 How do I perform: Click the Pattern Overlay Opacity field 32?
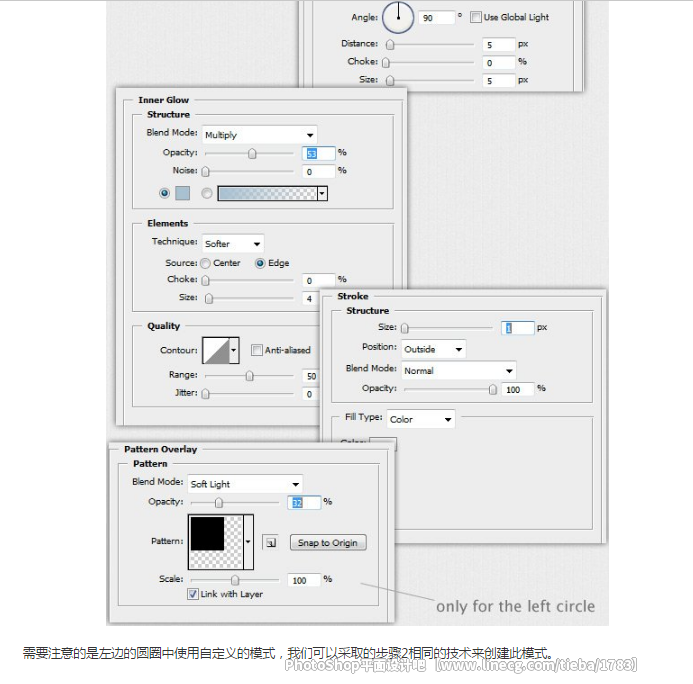pos(304,503)
